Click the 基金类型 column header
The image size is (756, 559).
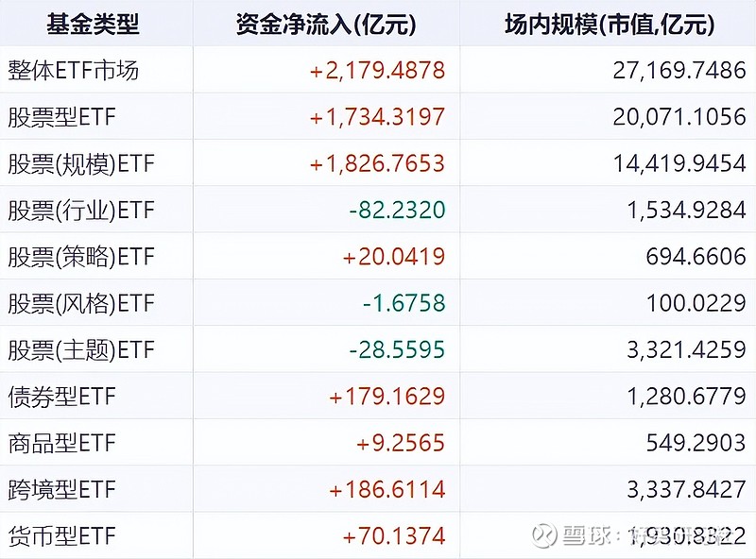(x=93, y=25)
